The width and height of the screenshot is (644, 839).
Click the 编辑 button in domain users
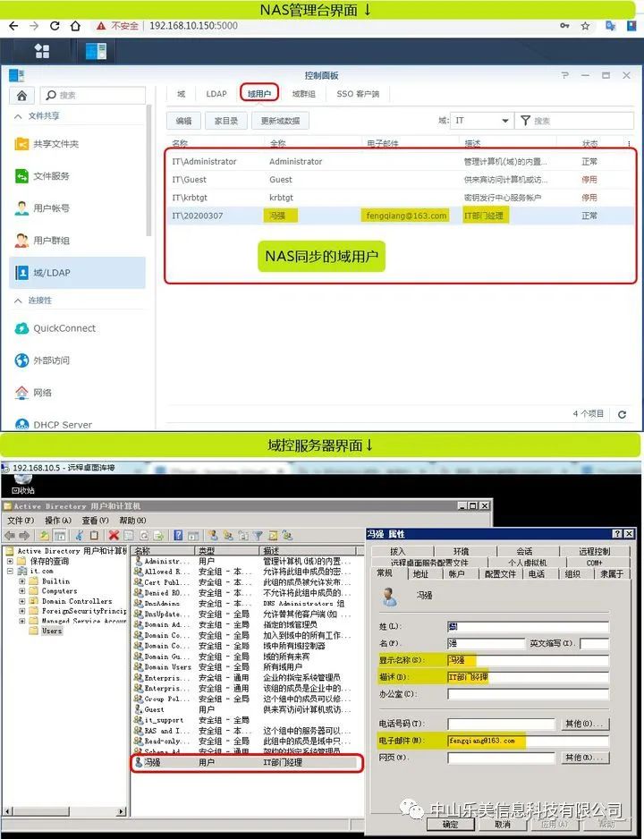(x=184, y=121)
